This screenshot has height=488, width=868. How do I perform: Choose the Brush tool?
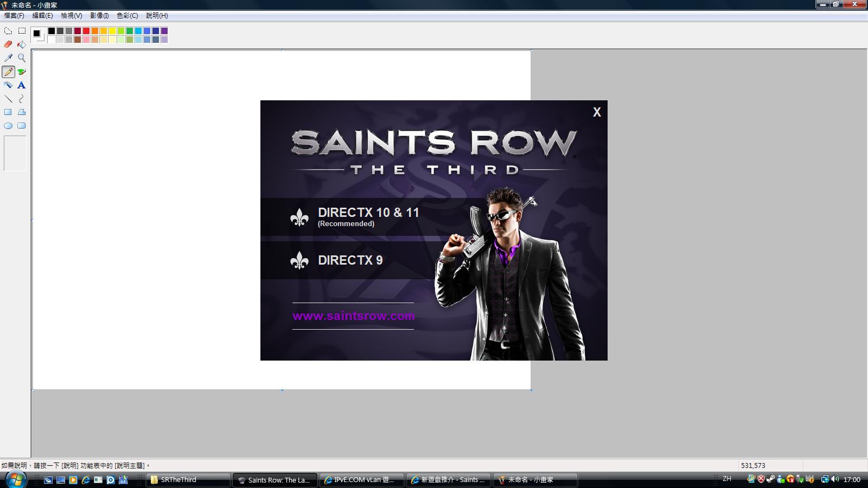click(22, 72)
